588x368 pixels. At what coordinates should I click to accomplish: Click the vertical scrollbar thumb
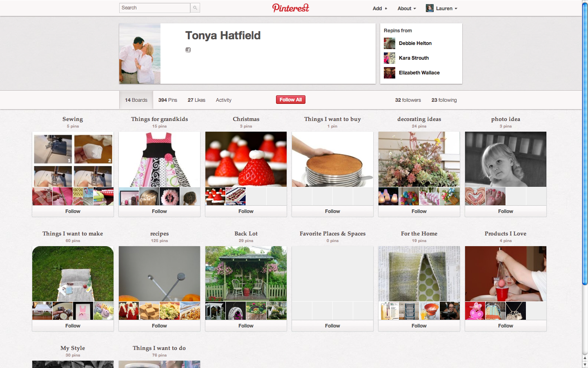coord(585,143)
